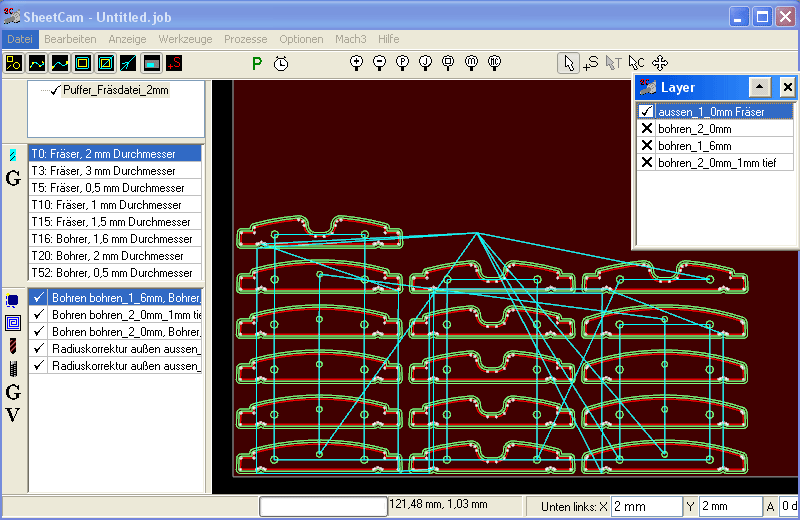Toggle checkbox for Bohren bohren_2_0mm_1mm operation
Viewport: 800px width, 520px height.
pyautogui.click(x=39, y=315)
